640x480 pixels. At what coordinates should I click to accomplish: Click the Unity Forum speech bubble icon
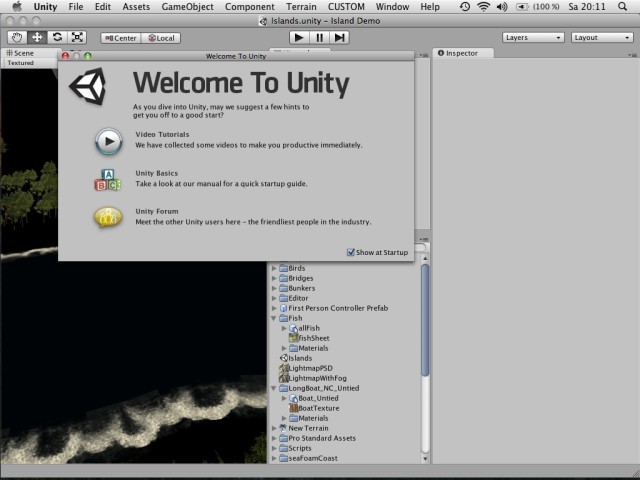[108, 217]
